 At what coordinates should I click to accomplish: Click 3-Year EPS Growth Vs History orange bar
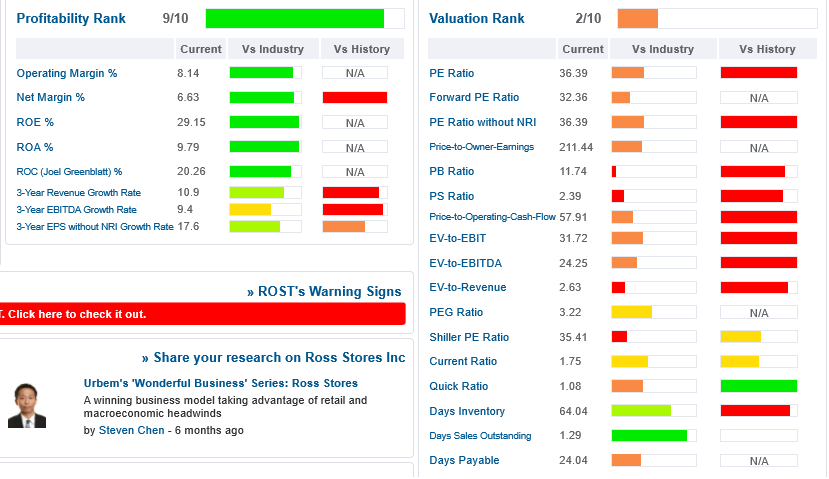[x=344, y=226]
